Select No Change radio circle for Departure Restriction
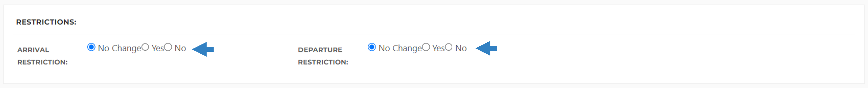868x88 pixels. click(372, 47)
